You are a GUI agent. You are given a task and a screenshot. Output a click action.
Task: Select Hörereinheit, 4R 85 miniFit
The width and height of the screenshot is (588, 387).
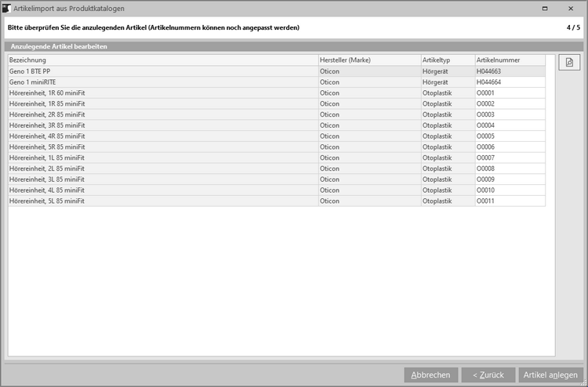[277, 136]
